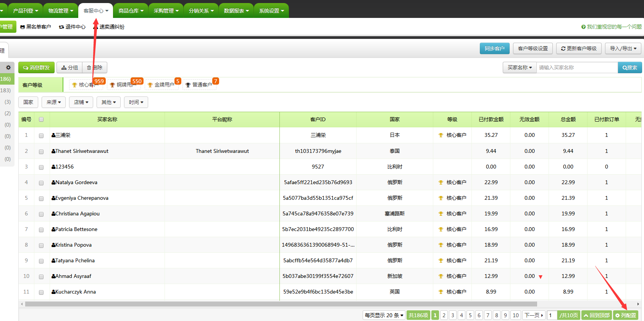Image resolution: width=644 pixels, height=321 pixels.
Task: Focus the buyer name search field
Action: click(x=577, y=67)
